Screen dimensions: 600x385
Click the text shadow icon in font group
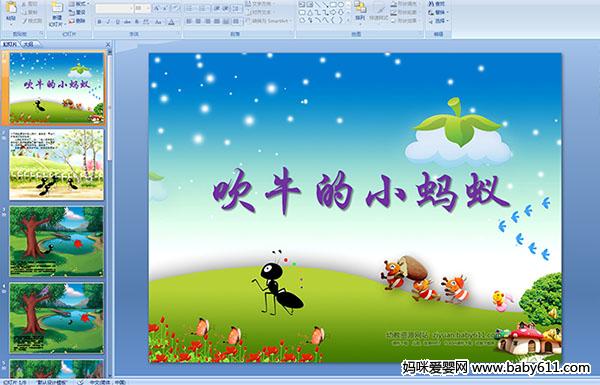pyautogui.click(x=136, y=22)
